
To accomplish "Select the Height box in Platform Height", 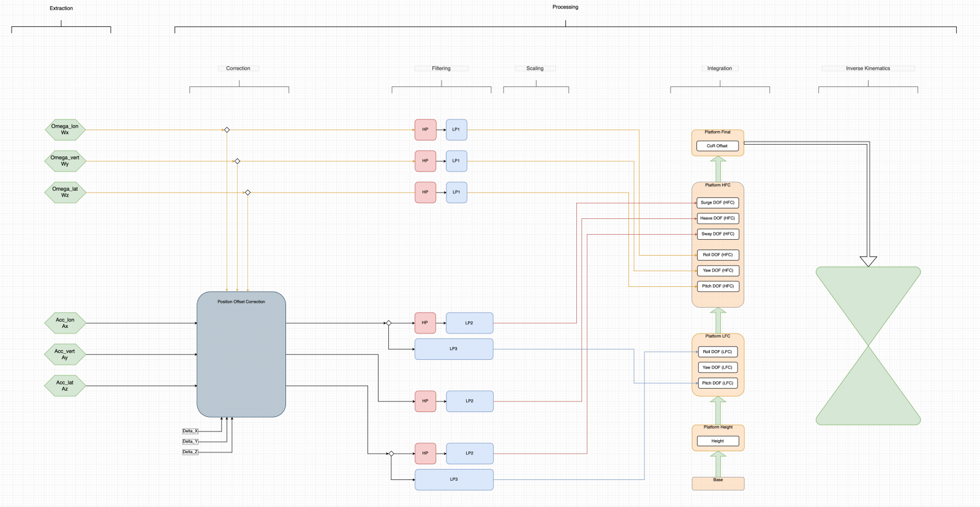I will coord(717,441).
